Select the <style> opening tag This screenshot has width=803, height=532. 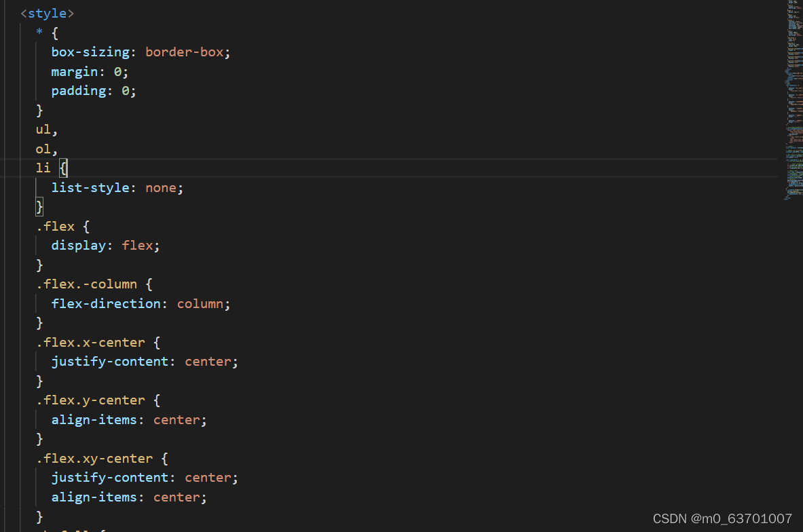pos(46,13)
